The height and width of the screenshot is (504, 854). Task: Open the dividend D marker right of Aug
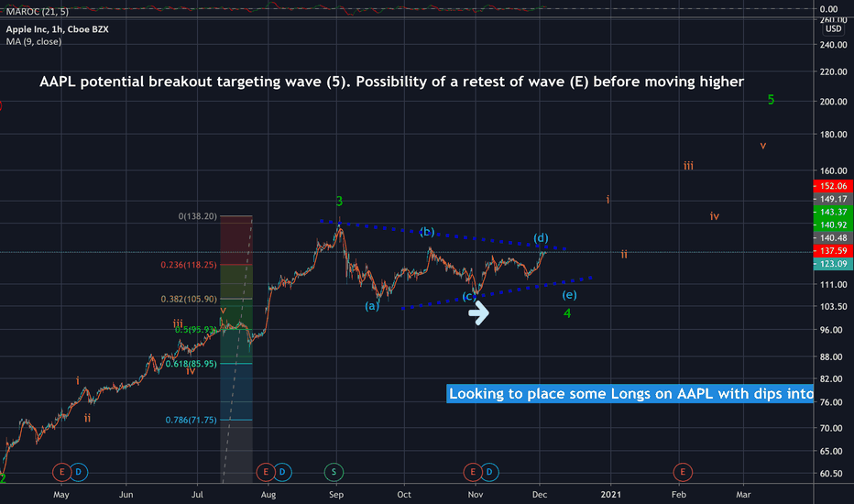[282, 472]
